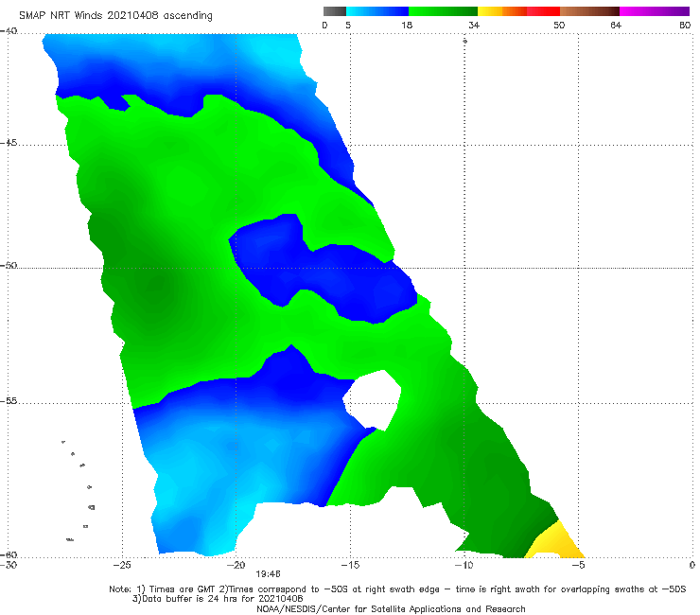Screen dimensions: 700x615
Task: Click the '-55' latitude axis label
Action: (x=9, y=401)
